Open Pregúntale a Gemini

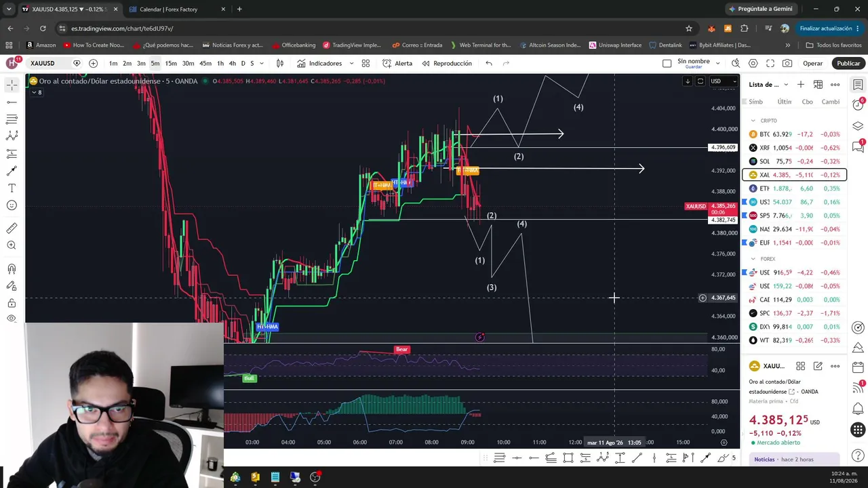pyautogui.click(x=760, y=9)
